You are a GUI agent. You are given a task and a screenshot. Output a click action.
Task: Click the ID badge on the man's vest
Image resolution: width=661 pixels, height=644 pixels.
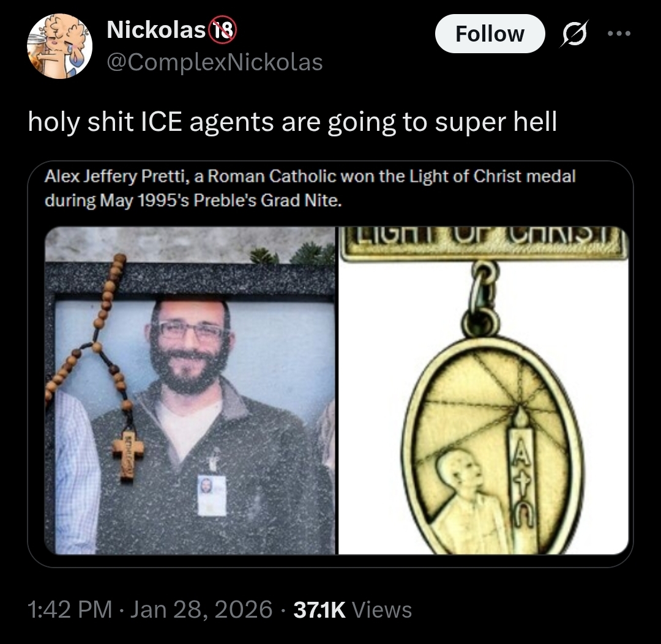pos(212,495)
